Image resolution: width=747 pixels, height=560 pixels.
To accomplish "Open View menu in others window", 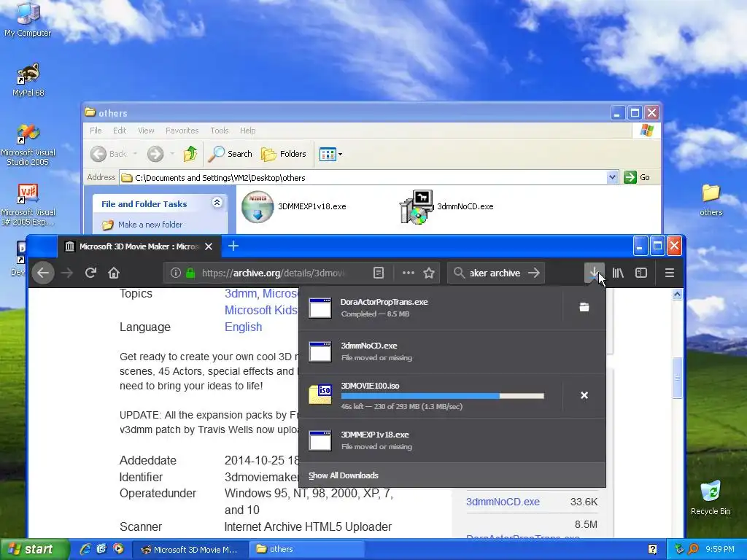I will (146, 131).
